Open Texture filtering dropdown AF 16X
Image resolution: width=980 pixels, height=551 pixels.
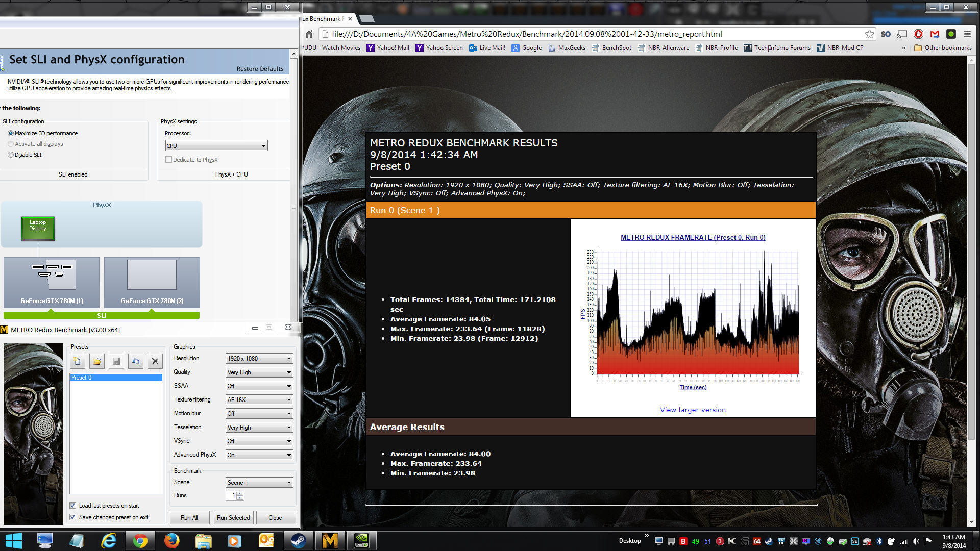(x=259, y=400)
